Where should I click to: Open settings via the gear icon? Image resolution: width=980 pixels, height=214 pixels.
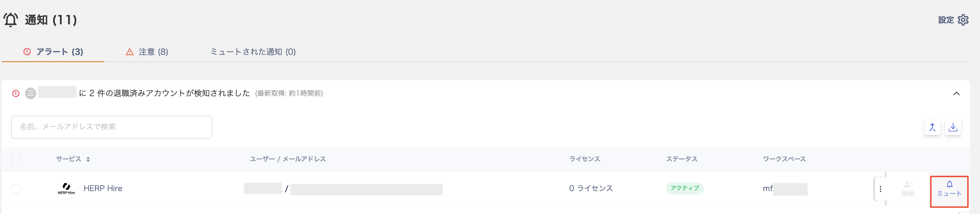pos(963,20)
